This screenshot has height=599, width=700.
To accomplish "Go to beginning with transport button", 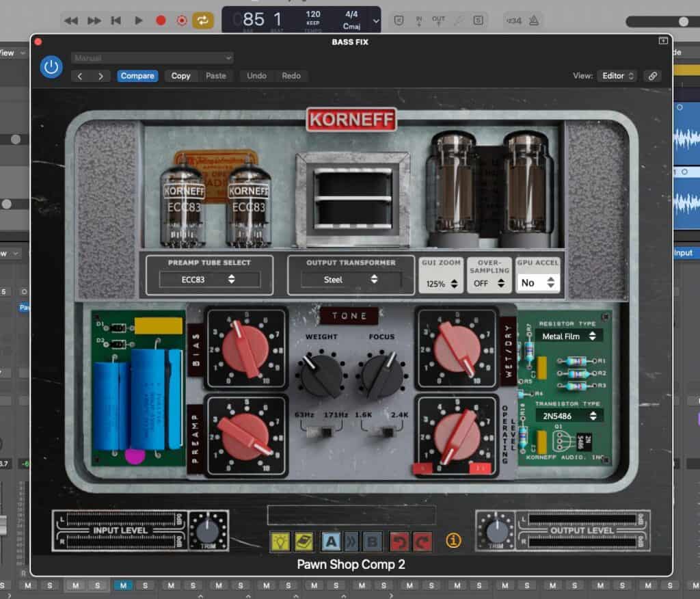I will click(116, 21).
